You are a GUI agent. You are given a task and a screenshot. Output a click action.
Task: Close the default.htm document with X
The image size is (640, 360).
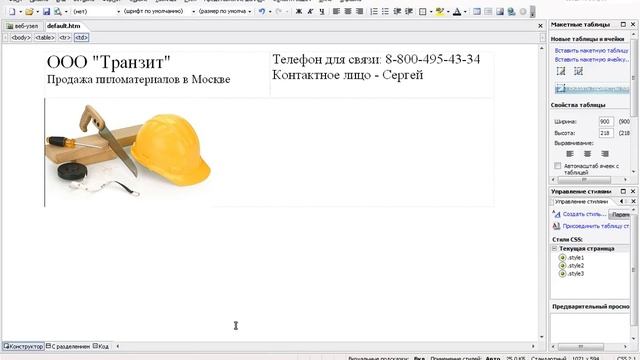[540, 26]
